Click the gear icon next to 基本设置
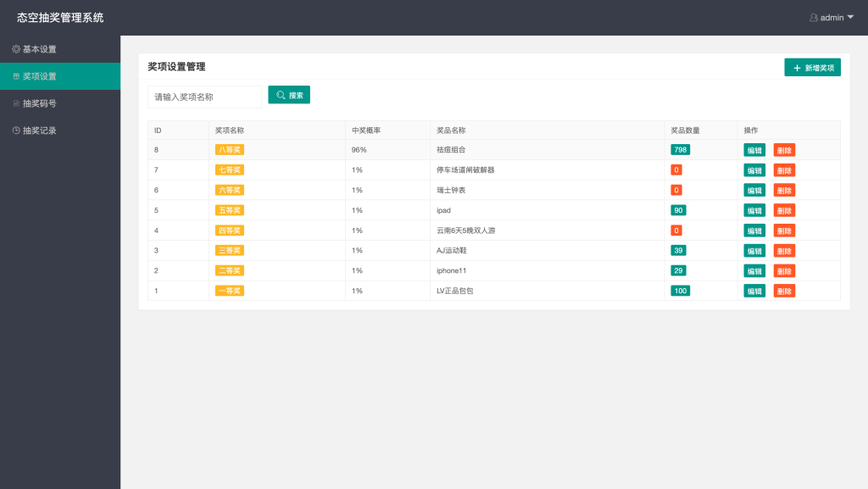Screen dimensions: 868x489 16,49
